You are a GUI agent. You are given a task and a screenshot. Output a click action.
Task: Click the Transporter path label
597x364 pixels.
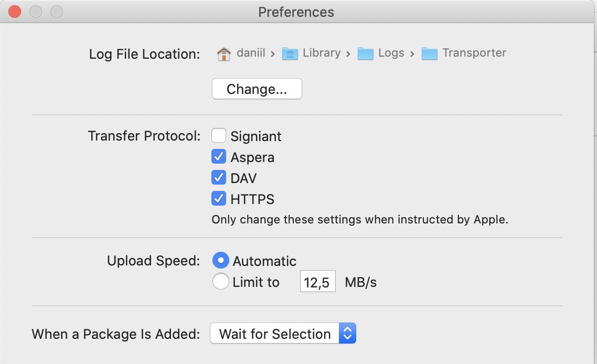coord(474,52)
